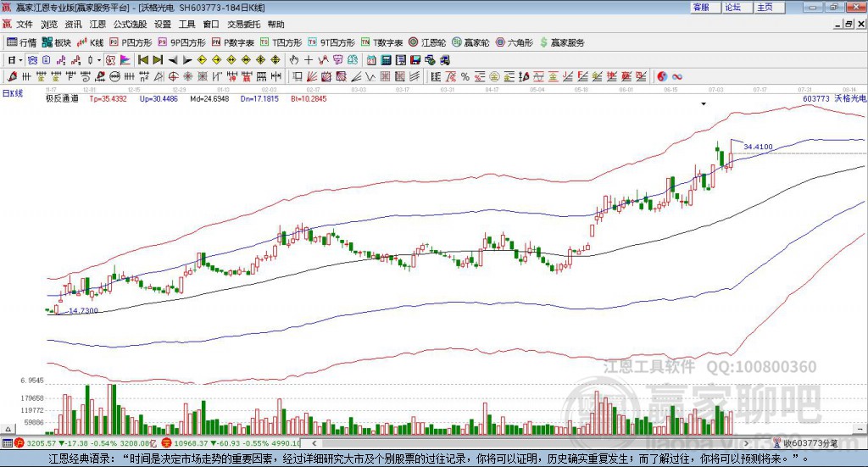
Task: Select the hand pan tool
Action: pyautogui.click(x=293, y=60)
